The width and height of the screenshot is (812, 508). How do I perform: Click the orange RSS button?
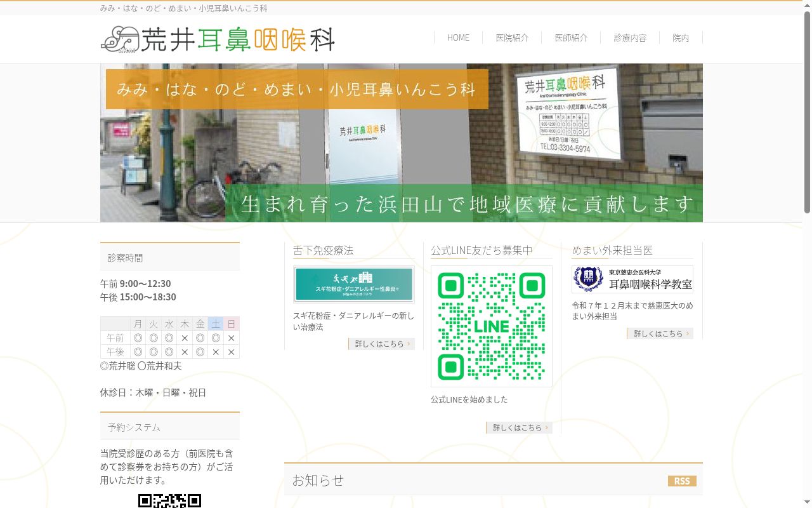(682, 481)
